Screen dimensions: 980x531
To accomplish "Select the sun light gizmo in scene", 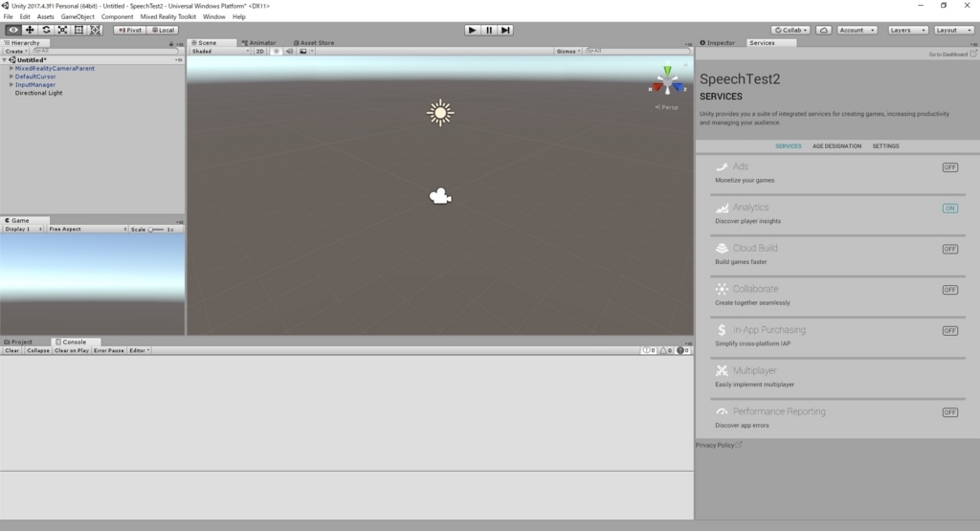I will [x=440, y=113].
